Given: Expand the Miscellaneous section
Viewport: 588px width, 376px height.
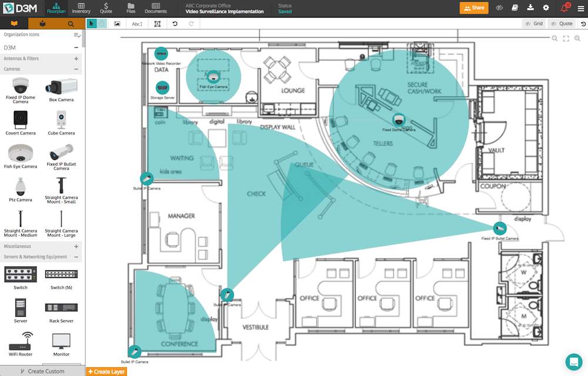Looking at the screenshot, I should pyautogui.click(x=76, y=246).
